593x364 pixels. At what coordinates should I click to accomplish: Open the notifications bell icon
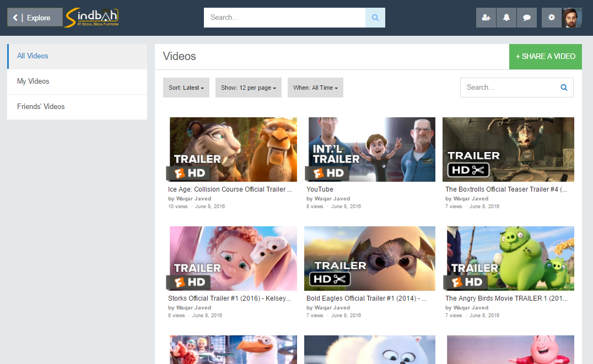[x=506, y=18]
